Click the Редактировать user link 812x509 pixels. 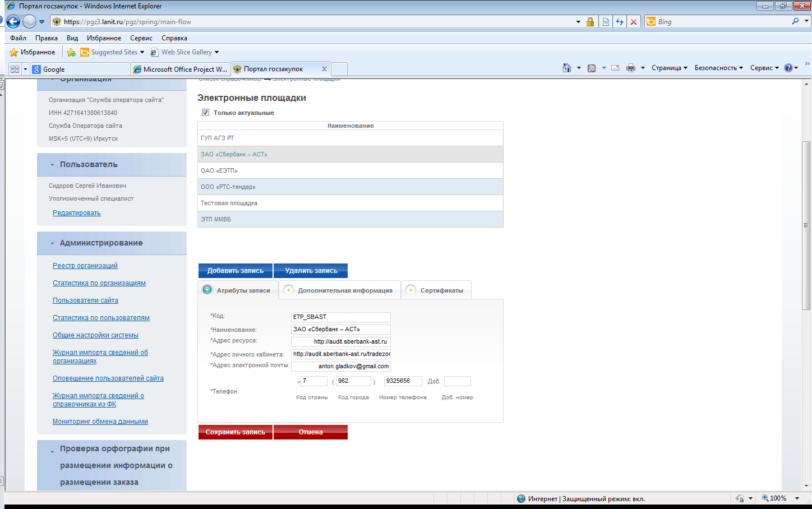point(77,213)
